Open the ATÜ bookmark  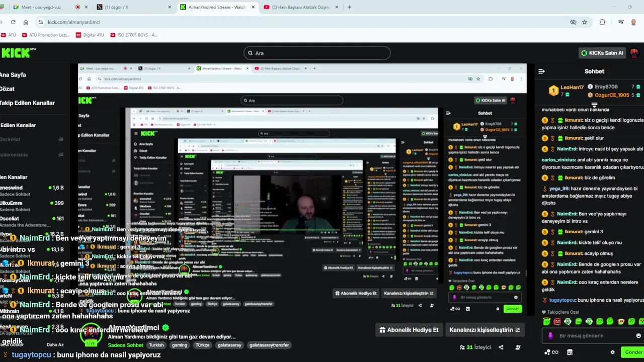[9, 35]
